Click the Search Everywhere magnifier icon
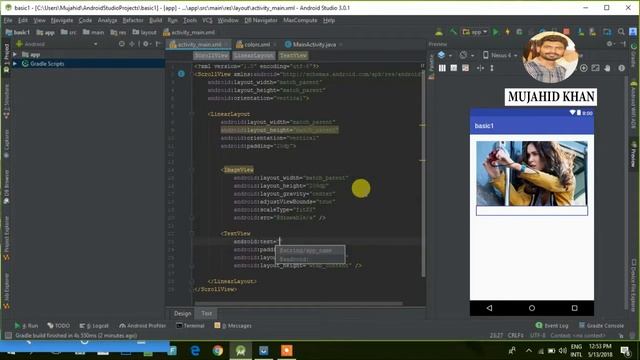Image resolution: width=640 pixels, height=360 pixels. point(621,32)
